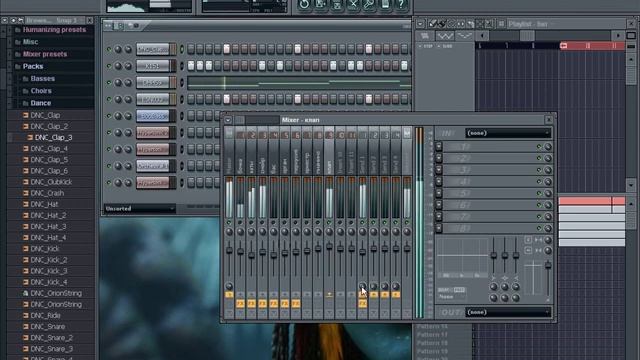Open the help question-mark toolbar icon
This screenshot has width=640, height=360.
(401, 4)
